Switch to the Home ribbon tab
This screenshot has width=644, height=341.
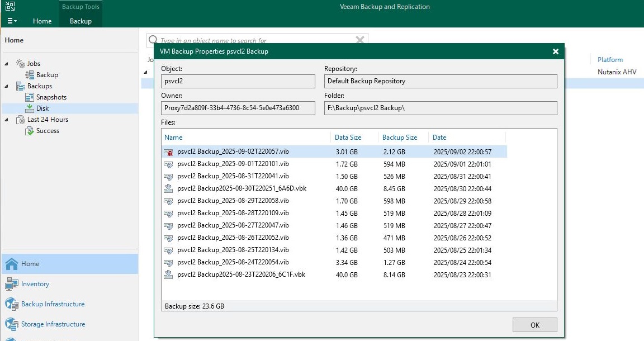(x=42, y=21)
